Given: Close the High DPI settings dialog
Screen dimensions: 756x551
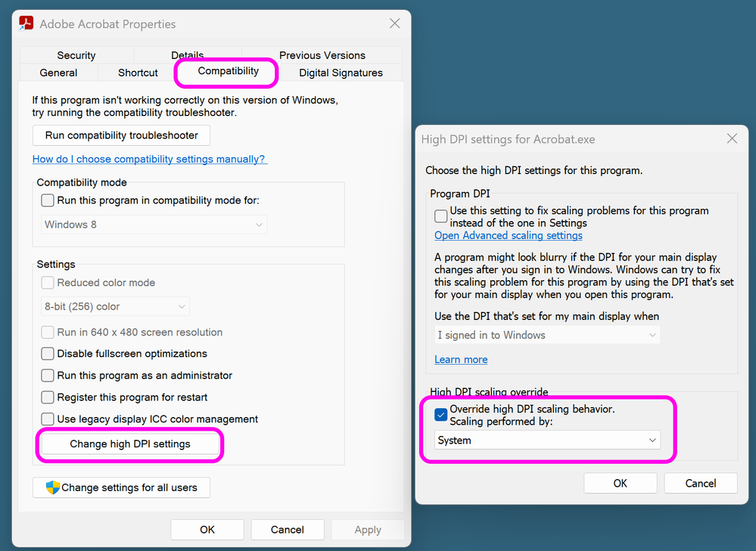Looking at the screenshot, I should coord(732,139).
